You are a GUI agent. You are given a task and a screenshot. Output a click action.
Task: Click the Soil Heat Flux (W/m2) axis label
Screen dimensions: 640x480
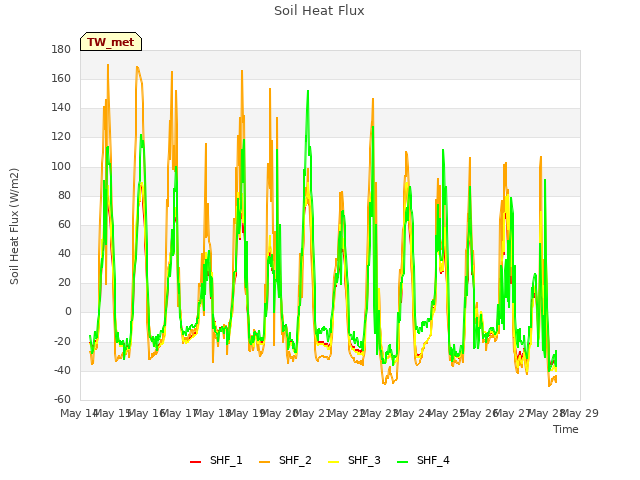(14, 226)
